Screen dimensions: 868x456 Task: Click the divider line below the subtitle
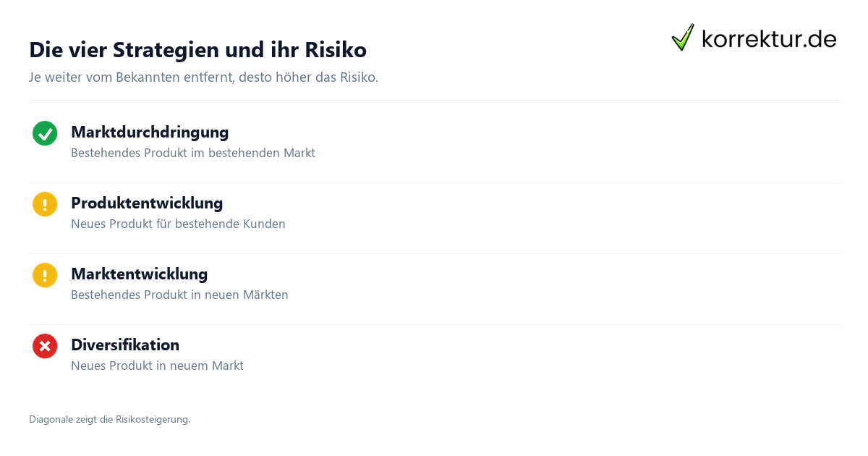tap(434, 100)
